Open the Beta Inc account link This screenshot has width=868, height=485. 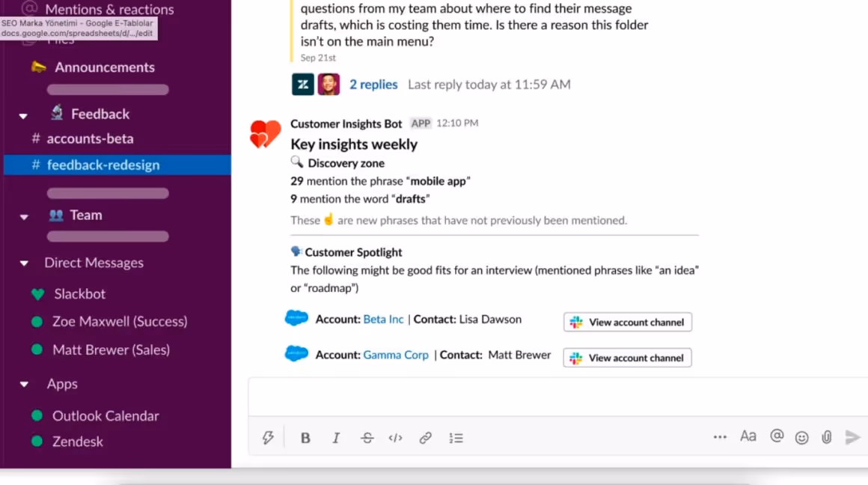click(x=383, y=320)
